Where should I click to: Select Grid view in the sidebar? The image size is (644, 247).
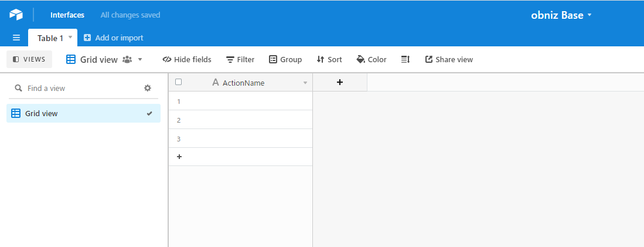[41, 113]
